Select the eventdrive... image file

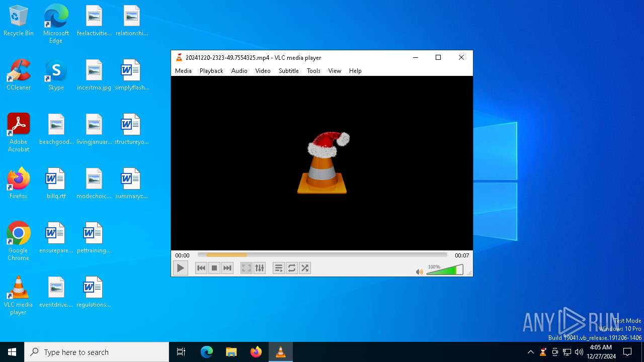click(x=56, y=292)
